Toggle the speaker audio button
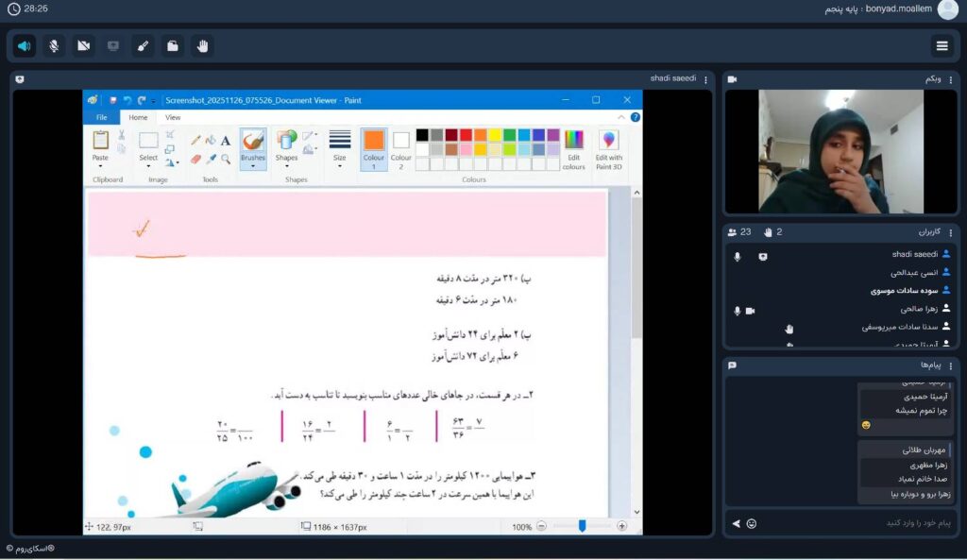 point(25,45)
